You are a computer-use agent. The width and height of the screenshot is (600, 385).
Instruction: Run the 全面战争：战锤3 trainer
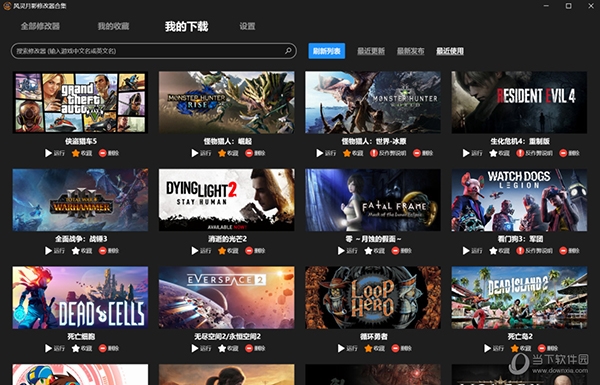coord(55,251)
